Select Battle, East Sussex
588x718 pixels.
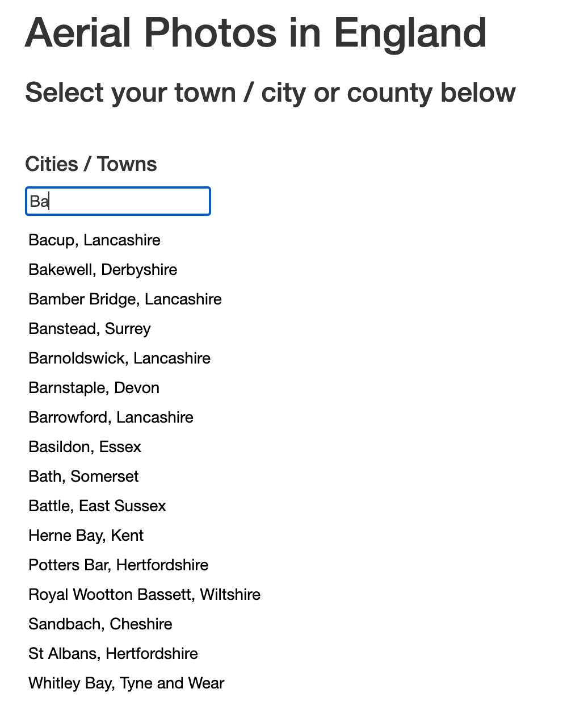[97, 506]
